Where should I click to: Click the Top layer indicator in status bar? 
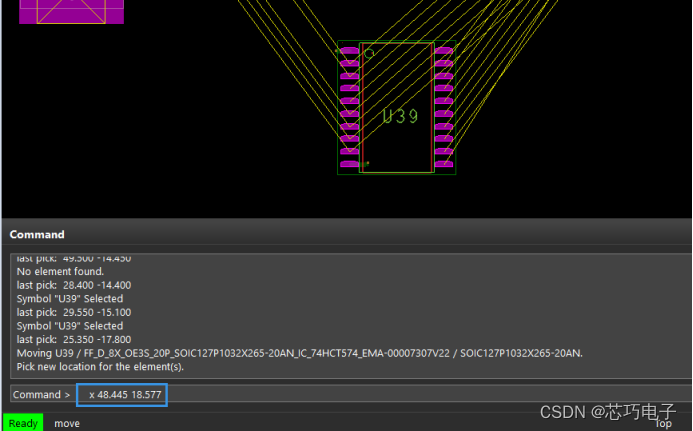tap(663, 423)
